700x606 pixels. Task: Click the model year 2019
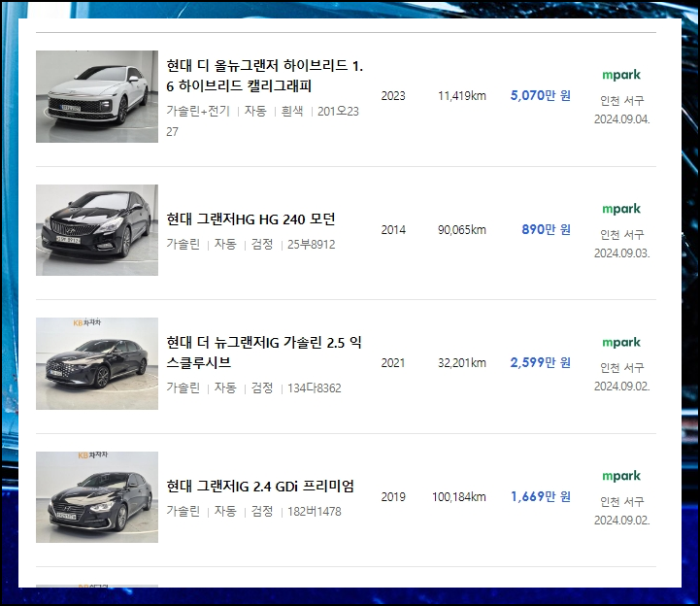click(393, 497)
